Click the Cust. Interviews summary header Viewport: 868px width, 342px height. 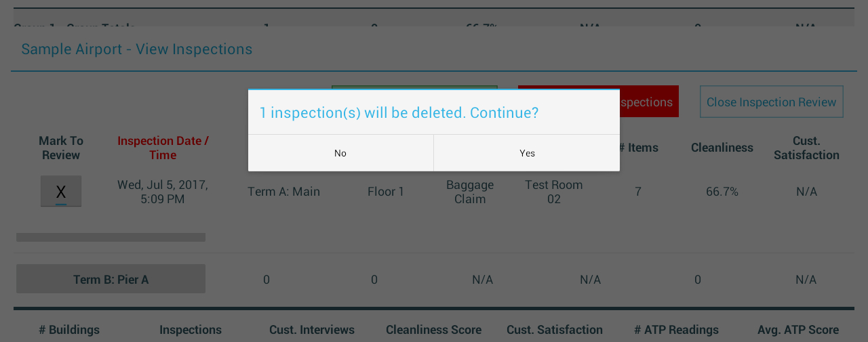[312, 330]
